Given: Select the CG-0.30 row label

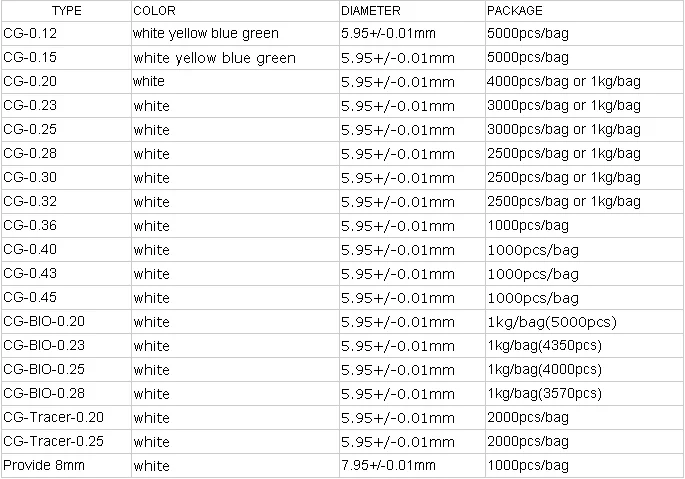Looking at the screenshot, I should tap(30, 178).
